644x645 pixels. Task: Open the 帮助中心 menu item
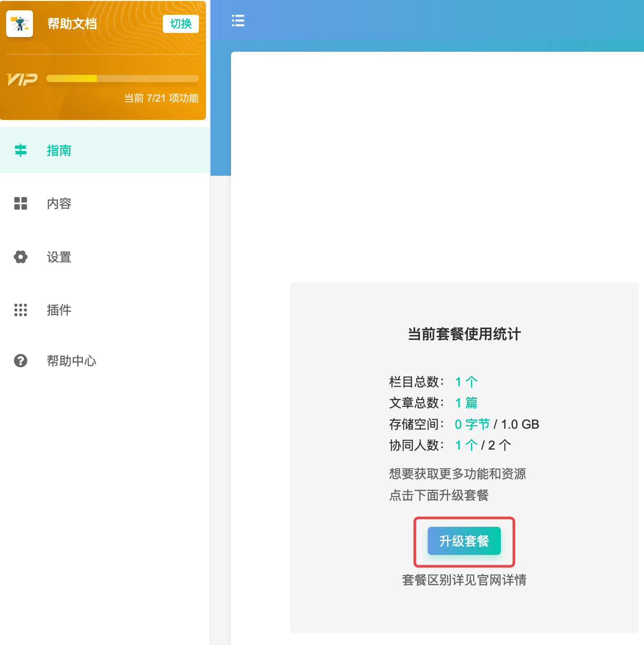click(x=105, y=360)
